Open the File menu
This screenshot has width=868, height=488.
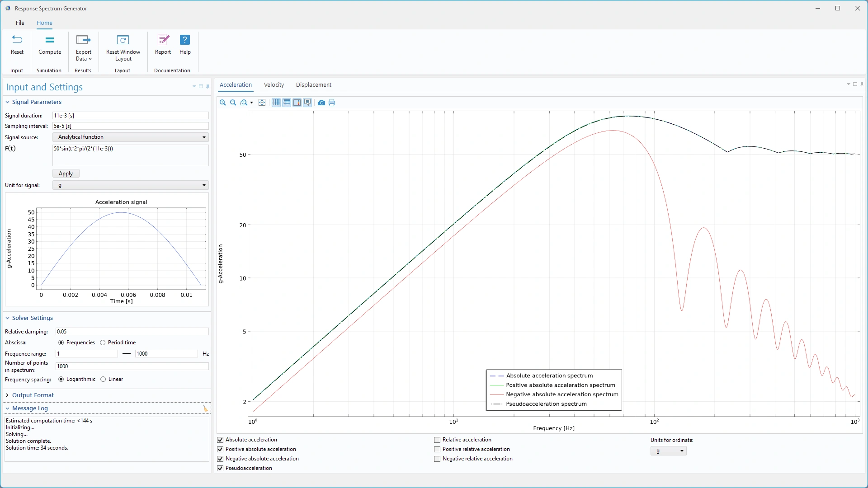[20, 23]
